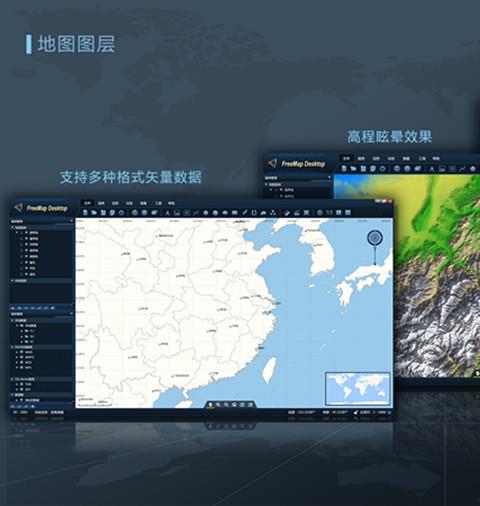Screen dimensions: 480x506
Task: Click the save disk icon in front window toolbar
Action: (103, 212)
